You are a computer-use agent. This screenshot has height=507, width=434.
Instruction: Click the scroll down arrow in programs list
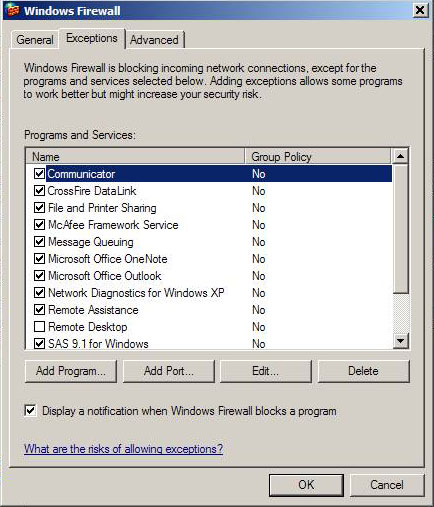tap(400, 341)
